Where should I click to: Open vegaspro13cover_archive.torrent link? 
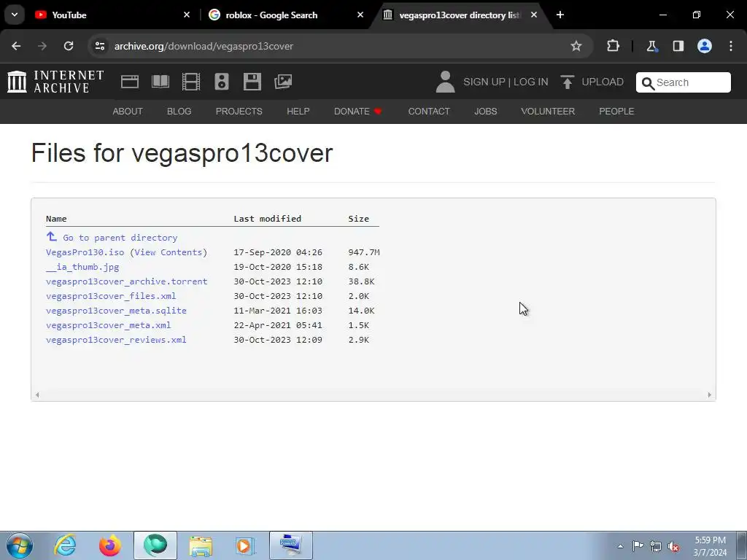tap(127, 281)
